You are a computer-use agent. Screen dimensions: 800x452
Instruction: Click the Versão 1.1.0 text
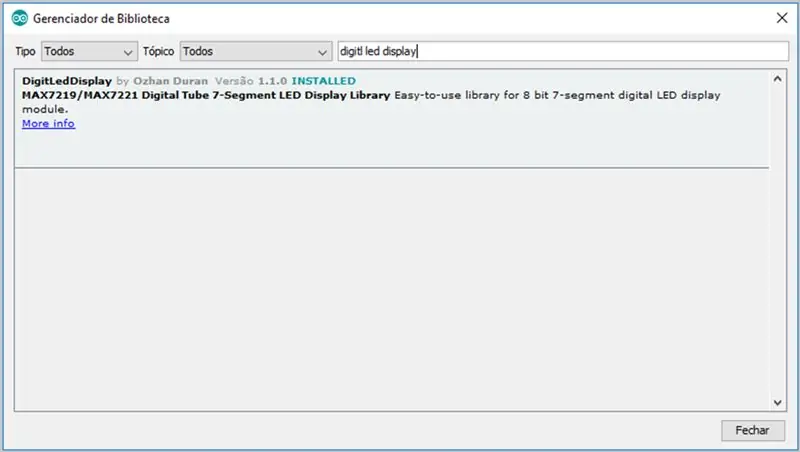pos(251,81)
